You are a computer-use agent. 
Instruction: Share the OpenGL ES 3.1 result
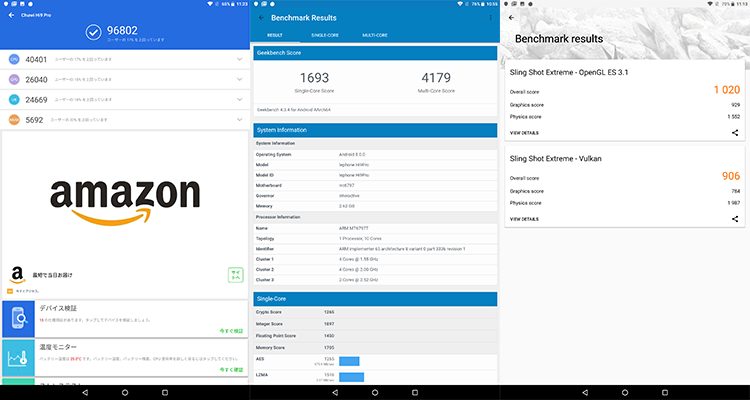pyautogui.click(x=735, y=133)
